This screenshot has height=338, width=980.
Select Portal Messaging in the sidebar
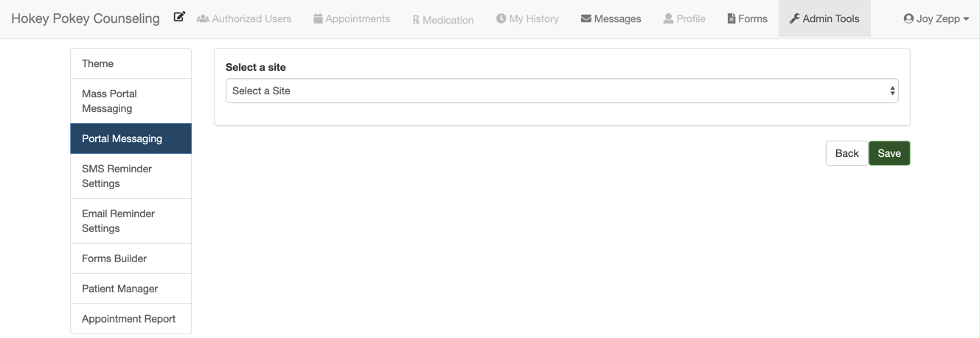(x=131, y=138)
